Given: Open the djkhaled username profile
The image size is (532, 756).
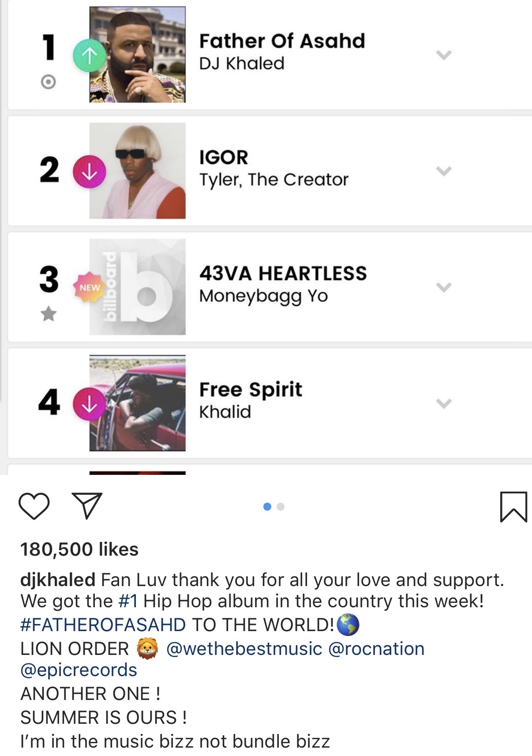Looking at the screenshot, I should [x=57, y=580].
